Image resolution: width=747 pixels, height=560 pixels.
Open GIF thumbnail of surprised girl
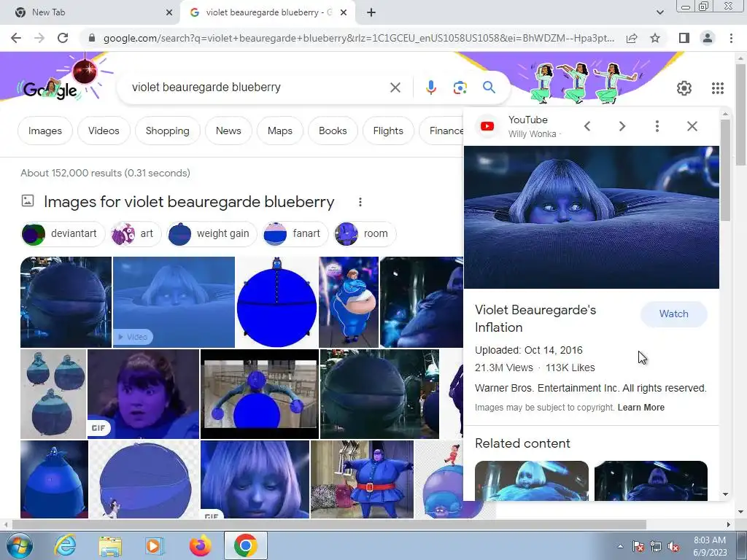[144, 394]
